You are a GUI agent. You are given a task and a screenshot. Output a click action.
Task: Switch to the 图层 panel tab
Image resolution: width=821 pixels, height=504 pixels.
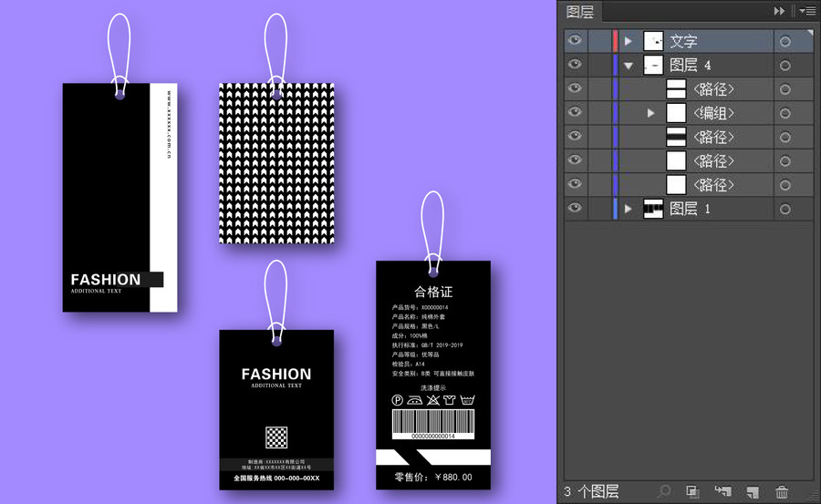(580, 12)
